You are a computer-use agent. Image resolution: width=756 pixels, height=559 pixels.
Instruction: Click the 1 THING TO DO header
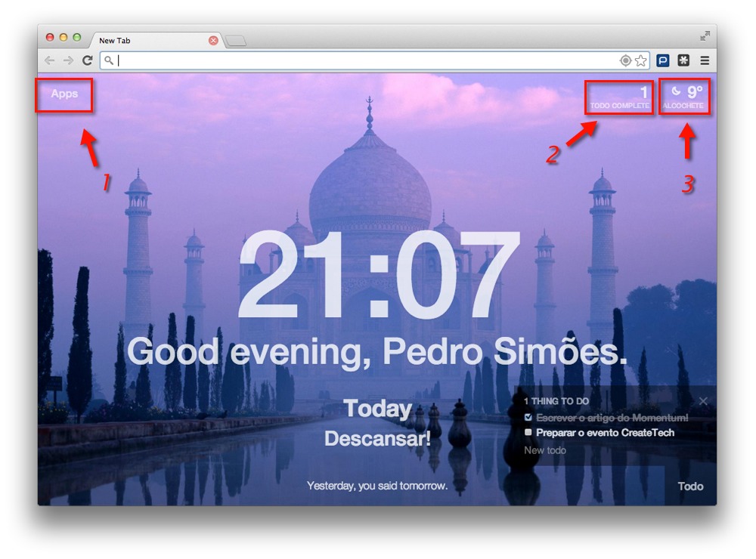[556, 401]
